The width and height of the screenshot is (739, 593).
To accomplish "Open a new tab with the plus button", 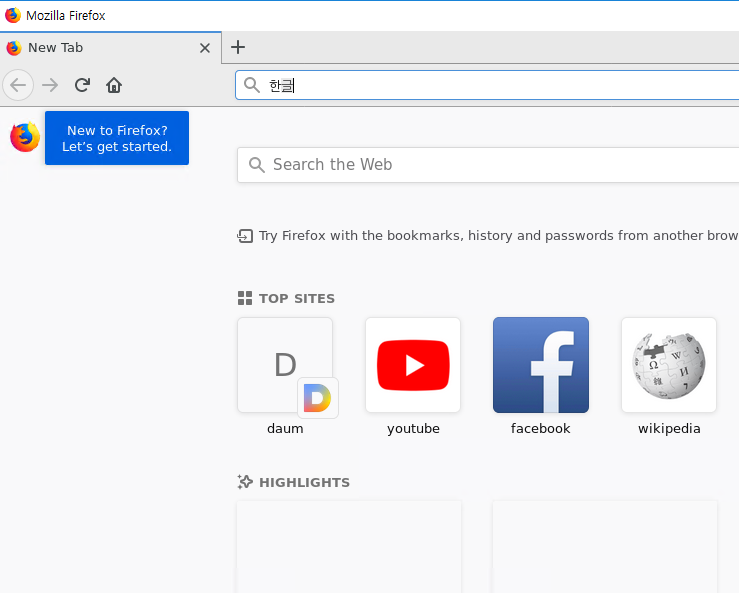I will [238, 47].
